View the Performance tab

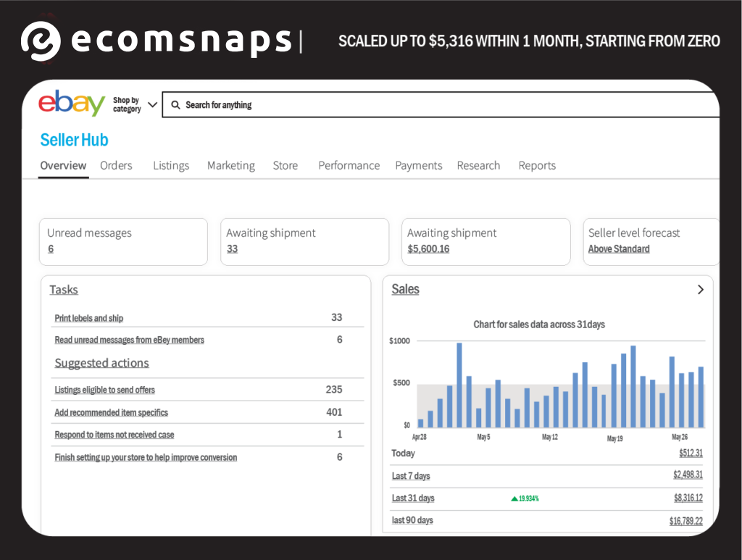point(349,166)
